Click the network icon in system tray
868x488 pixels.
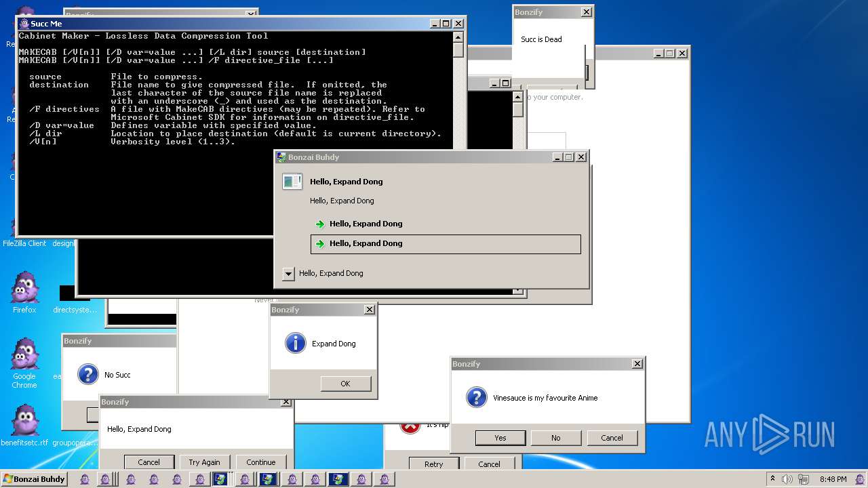click(804, 479)
